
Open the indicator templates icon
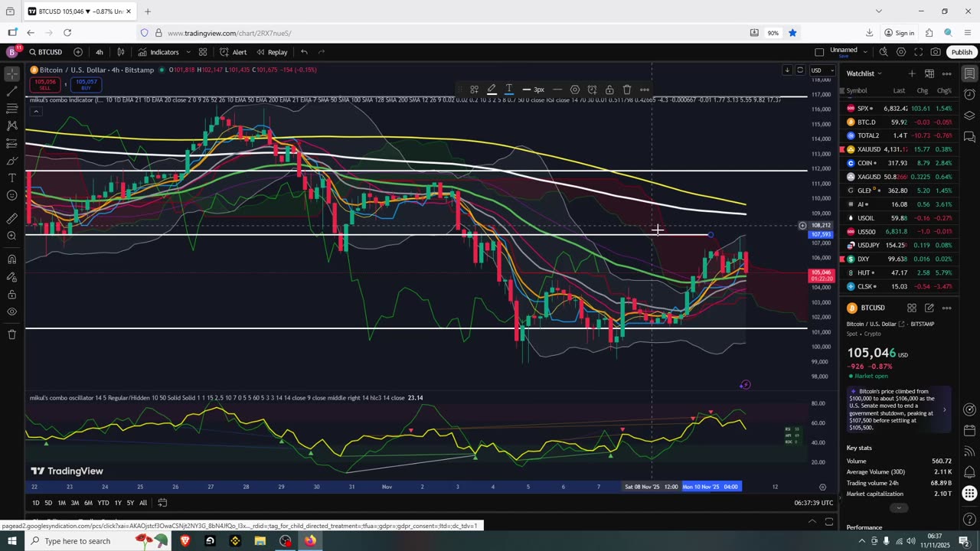coord(203,52)
